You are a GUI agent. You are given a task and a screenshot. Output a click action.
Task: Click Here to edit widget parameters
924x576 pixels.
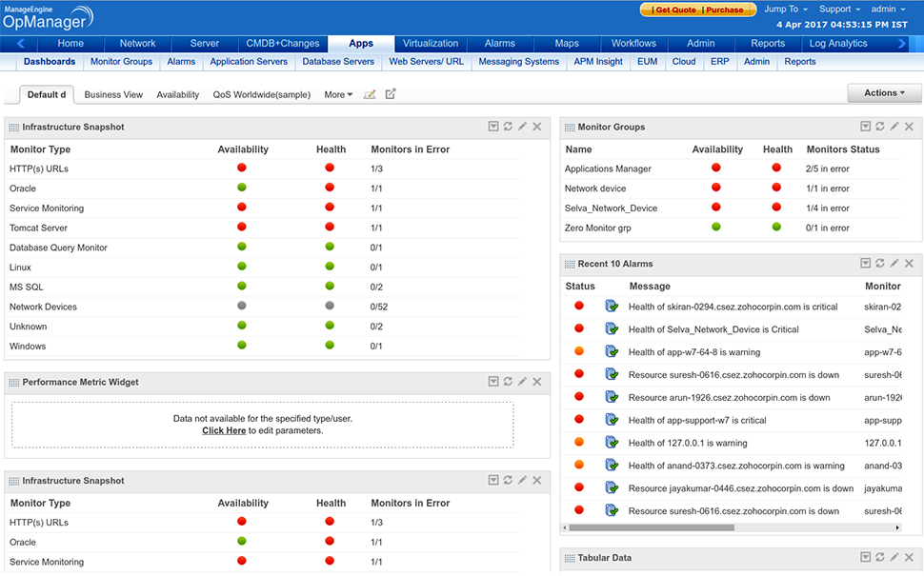tap(224, 430)
